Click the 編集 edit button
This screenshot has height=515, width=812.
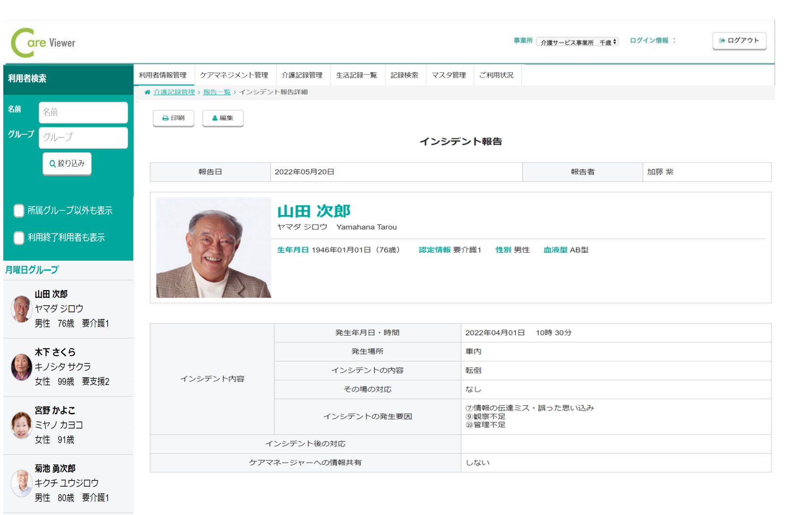pos(223,118)
